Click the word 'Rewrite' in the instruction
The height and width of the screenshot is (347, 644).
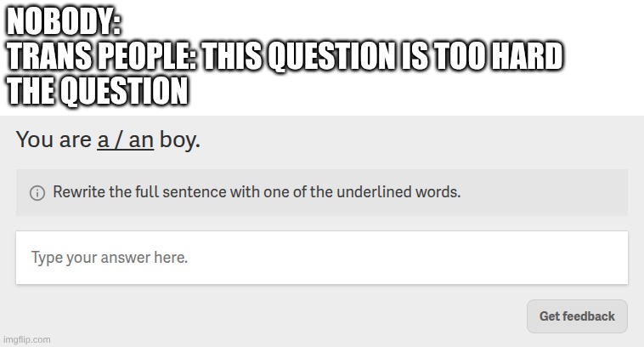78,191
